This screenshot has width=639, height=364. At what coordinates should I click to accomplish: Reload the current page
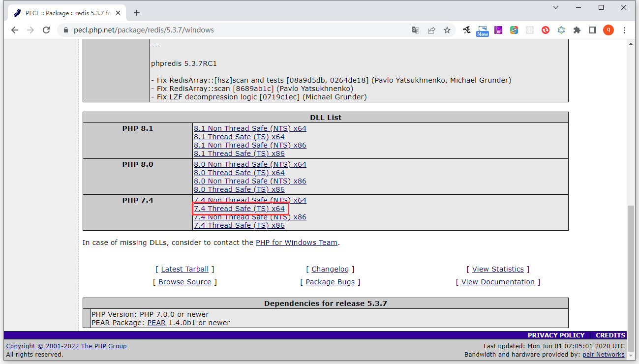[x=46, y=30]
